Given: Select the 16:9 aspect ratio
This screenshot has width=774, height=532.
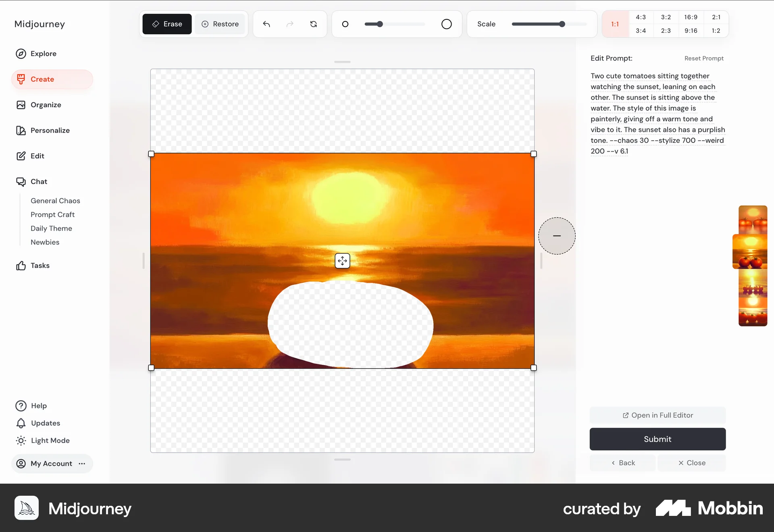Looking at the screenshot, I should click(x=691, y=17).
